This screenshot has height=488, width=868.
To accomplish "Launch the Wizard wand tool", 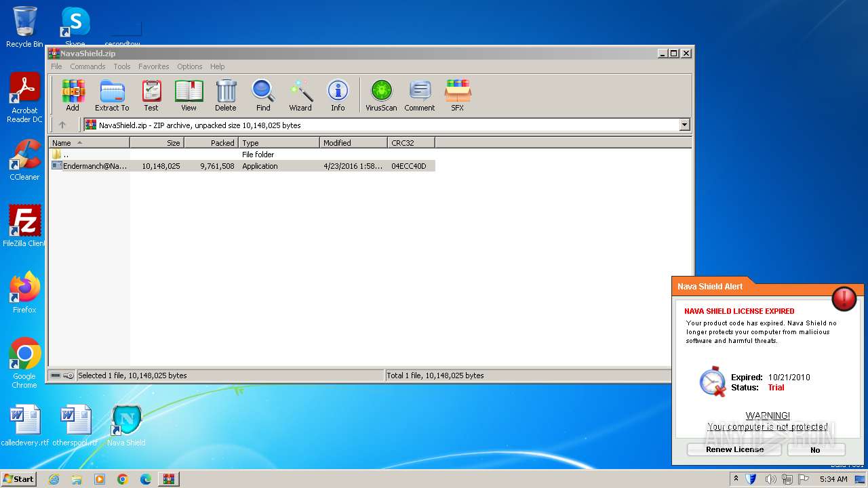I will pos(300,96).
